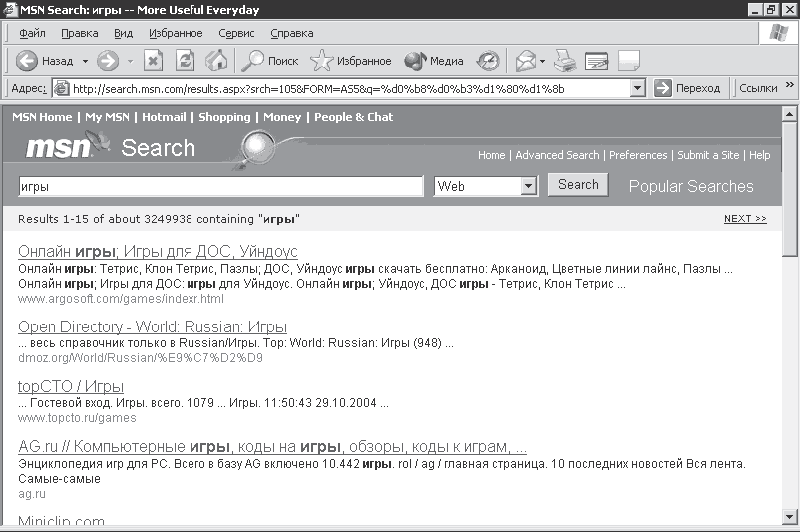Click the vertical scrollbar thumb
Viewport: 800px width, 532px height.
click(789, 190)
